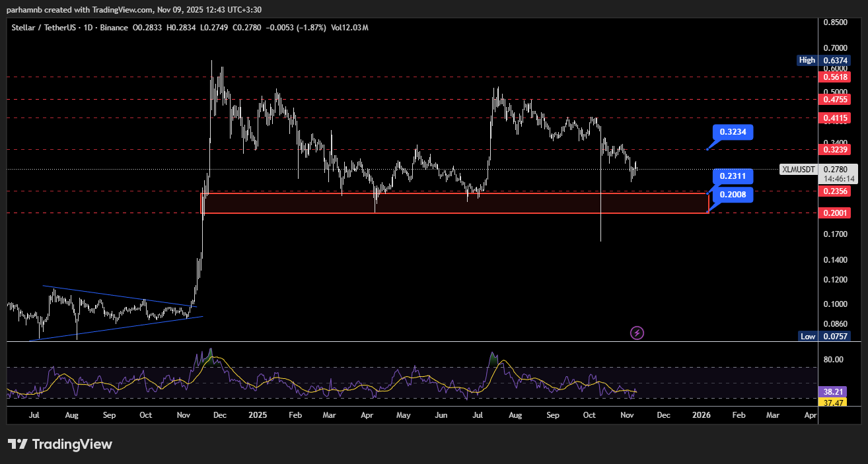Click the XLMUSDT current price tag

(799, 169)
